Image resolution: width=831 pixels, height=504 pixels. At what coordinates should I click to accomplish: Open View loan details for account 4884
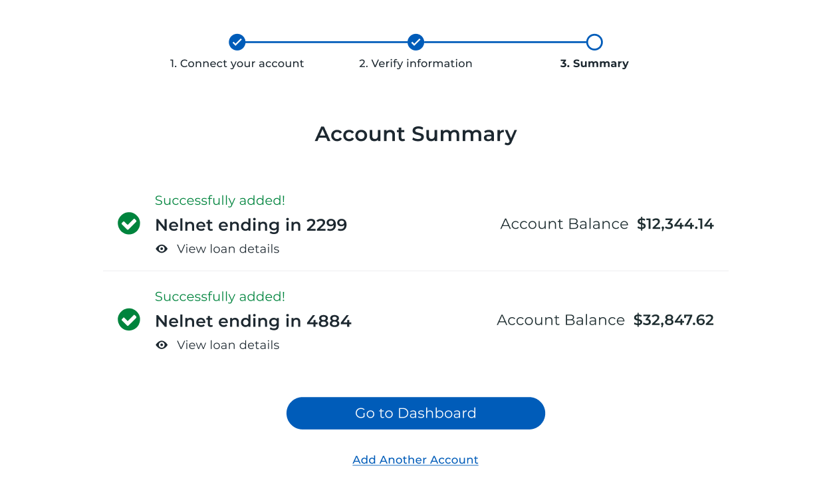click(x=228, y=345)
